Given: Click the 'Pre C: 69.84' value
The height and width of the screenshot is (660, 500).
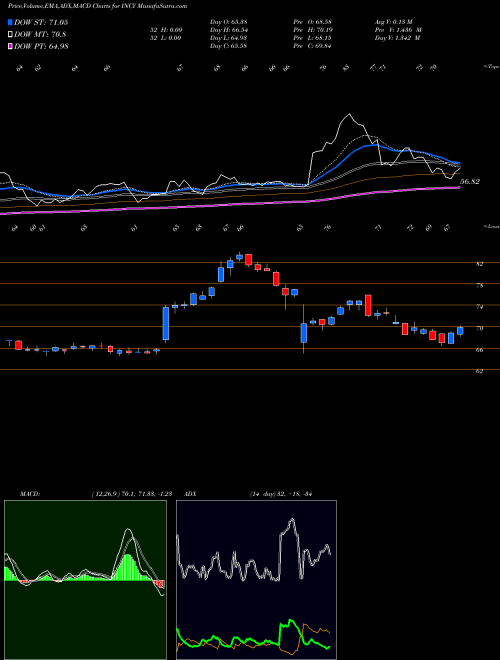Looking at the screenshot, I should 312,46.
